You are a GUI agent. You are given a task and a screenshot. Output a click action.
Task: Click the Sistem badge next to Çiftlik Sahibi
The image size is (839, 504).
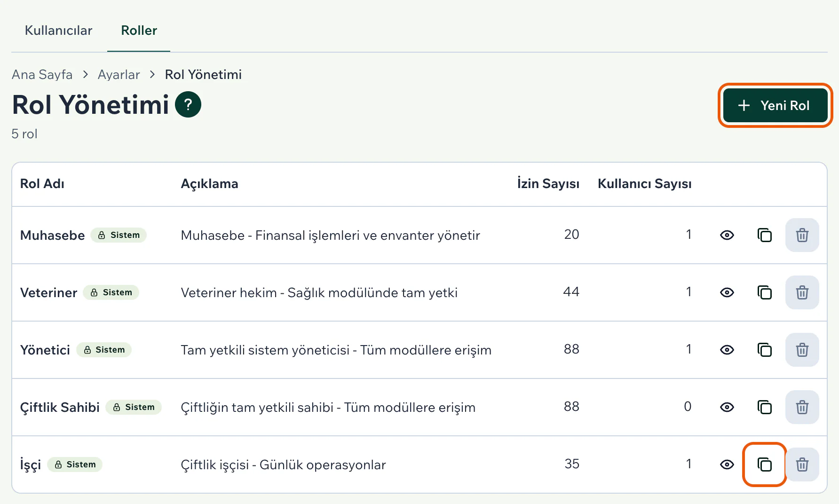coord(134,407)
